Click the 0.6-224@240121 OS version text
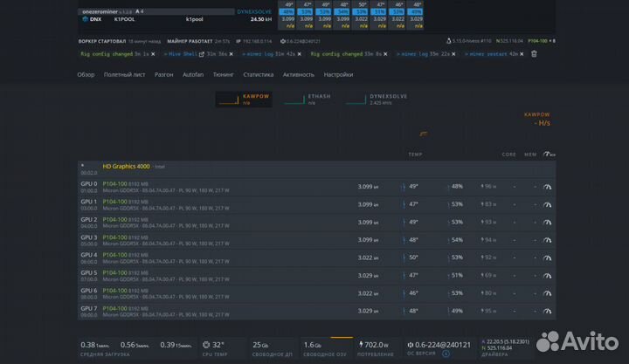 click(x=442, y=345)
